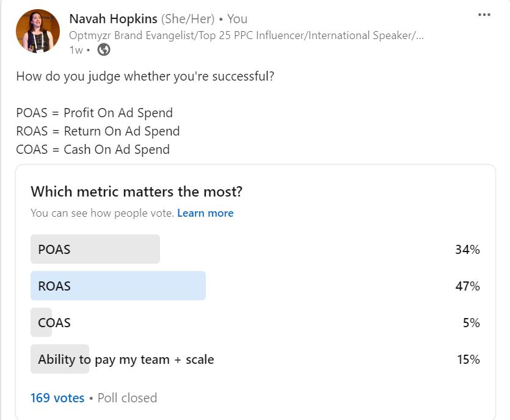The height and width of the screenshot is (420, 510).
Task: Open Navah Hopkins' profile picture
Action: coord(38,31)
